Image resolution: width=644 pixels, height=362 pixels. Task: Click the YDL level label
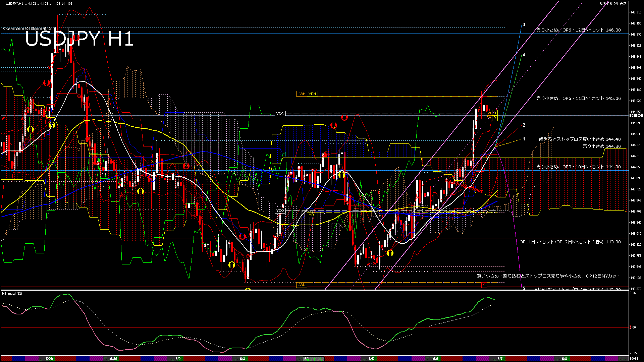point(312,215)
